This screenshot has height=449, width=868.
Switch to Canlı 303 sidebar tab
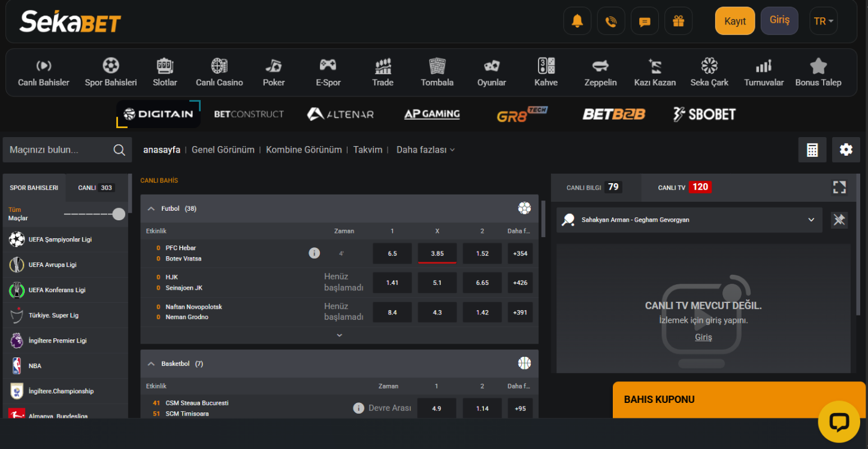tap(95, 187)
